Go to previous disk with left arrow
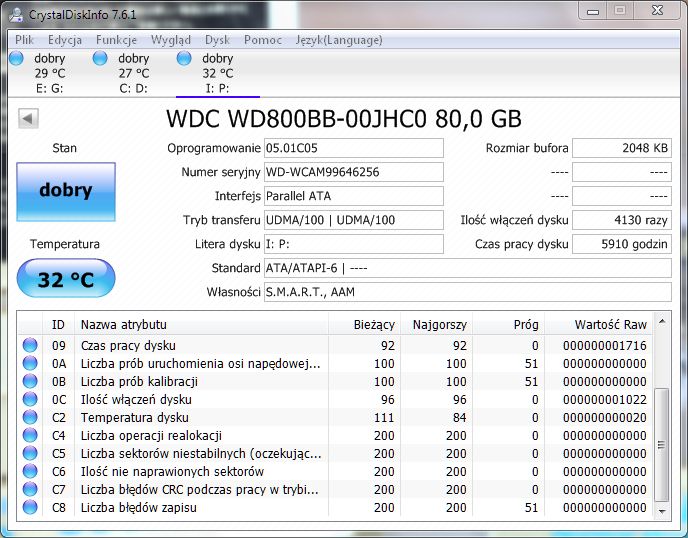 tap(28, 118)
